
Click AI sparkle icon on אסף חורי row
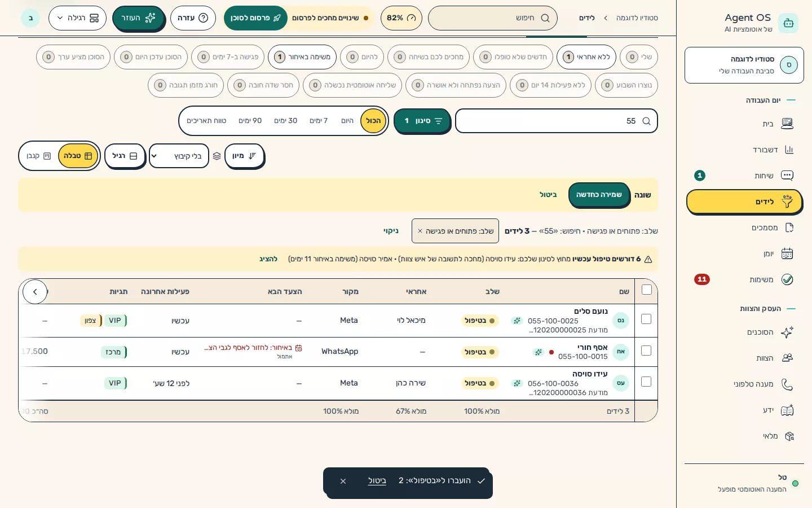coord(539,352)
